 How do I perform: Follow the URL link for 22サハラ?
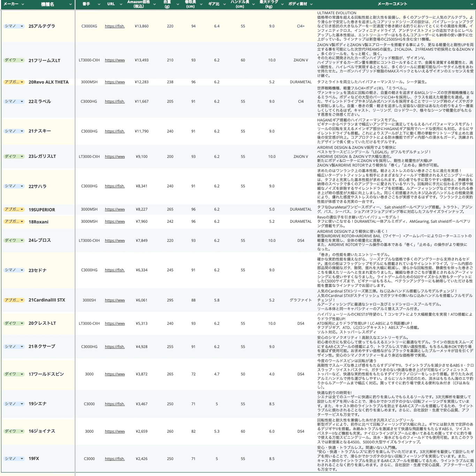115,186
